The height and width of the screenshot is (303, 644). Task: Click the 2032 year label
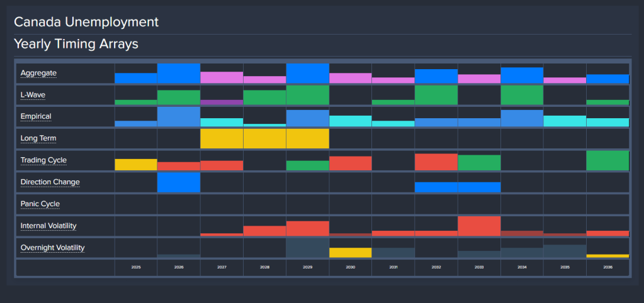tap(436, 267)
